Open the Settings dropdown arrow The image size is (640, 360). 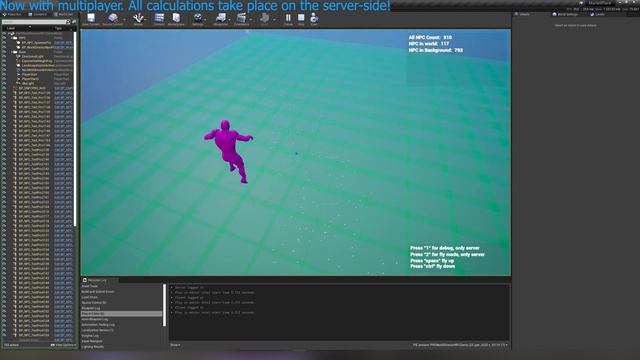point(205,19)
